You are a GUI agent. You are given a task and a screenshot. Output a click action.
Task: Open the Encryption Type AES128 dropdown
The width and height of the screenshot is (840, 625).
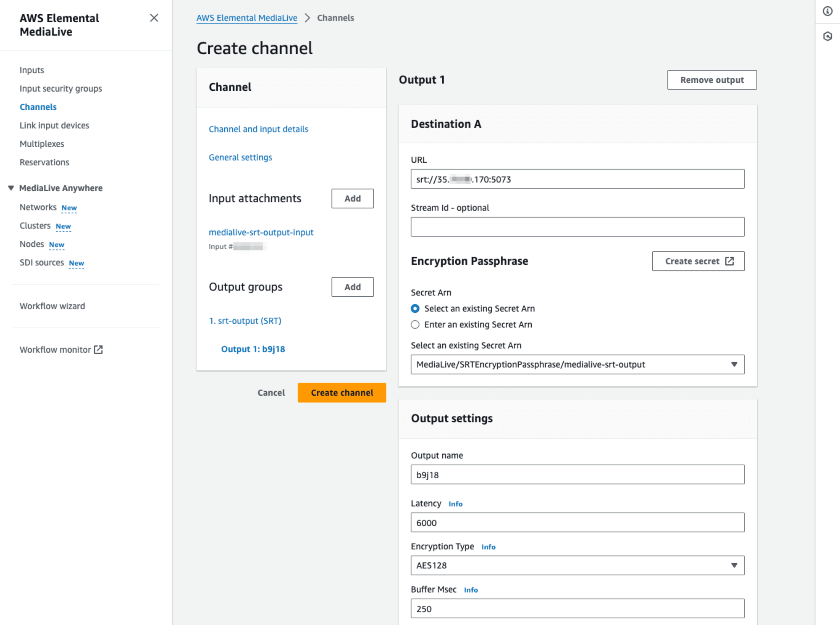tap(577, 565)
